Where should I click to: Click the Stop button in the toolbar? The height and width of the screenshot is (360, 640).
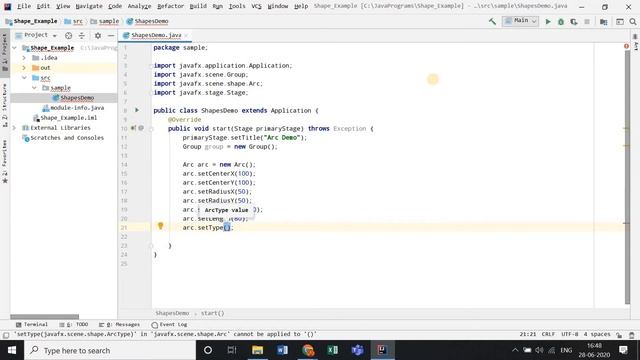587,22
